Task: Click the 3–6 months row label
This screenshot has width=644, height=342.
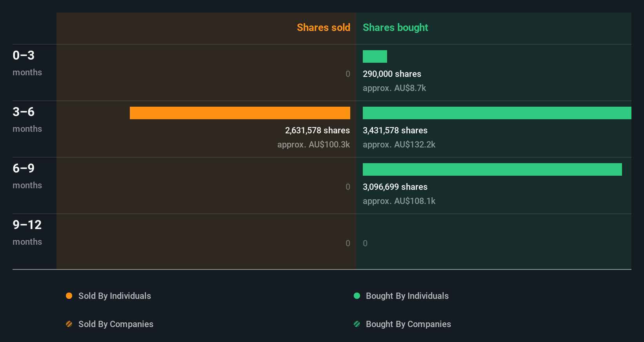Action: point(27,120)
